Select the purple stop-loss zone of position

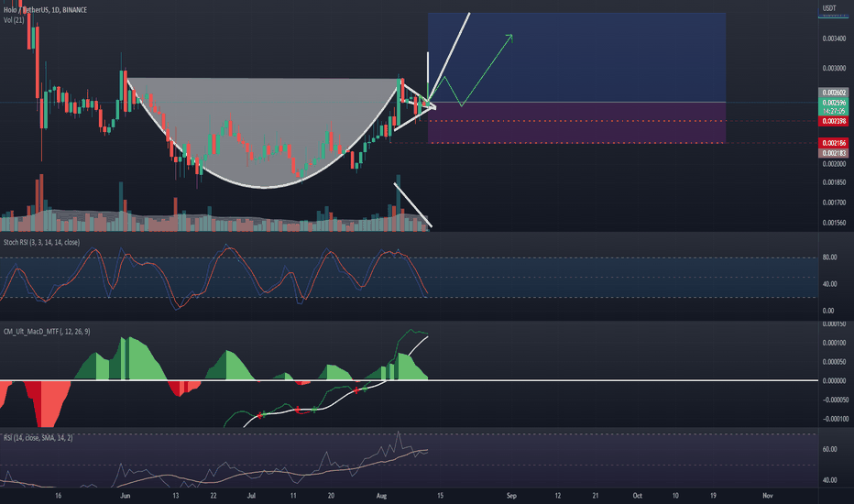(x=576, y=123)
